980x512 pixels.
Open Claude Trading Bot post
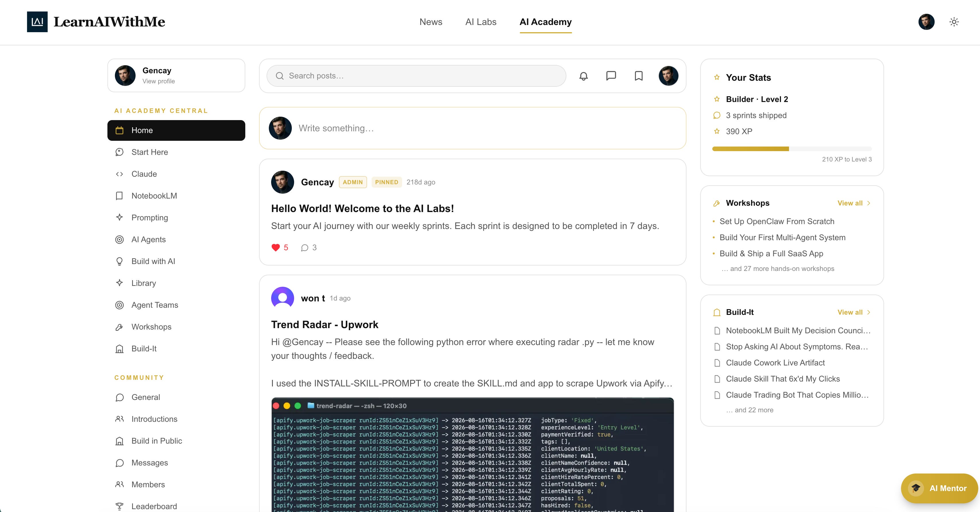tap(797, 395)
